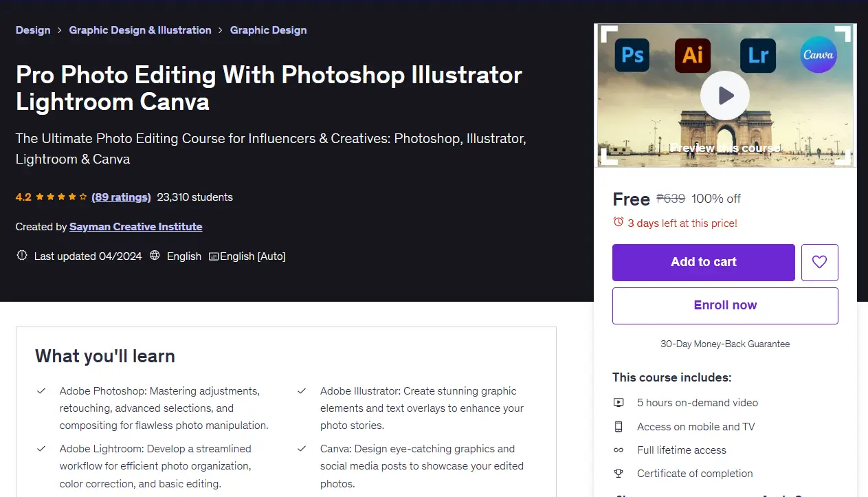Click the Enroll now button
Screen dimensions: 868x497
pos(725,305)
